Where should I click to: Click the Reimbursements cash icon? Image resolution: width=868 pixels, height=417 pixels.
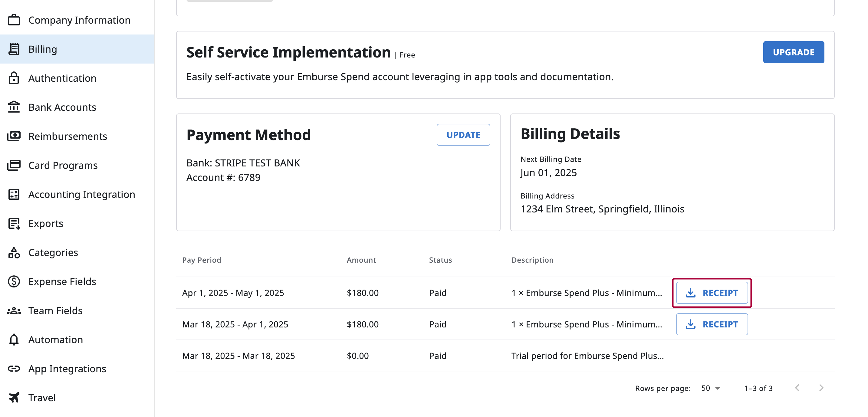14,136
